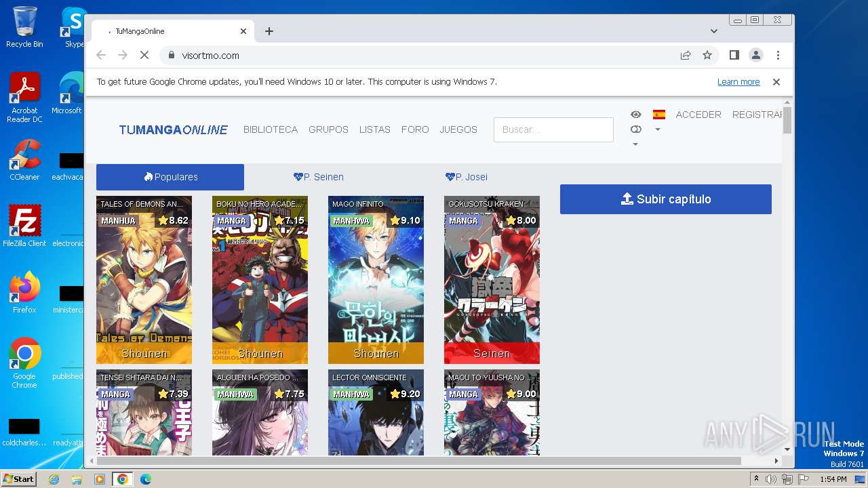Click the eye visibility icon in site header
Viewport: 868px width, 488px height.
pyautogui.click(x=635, y=115)
